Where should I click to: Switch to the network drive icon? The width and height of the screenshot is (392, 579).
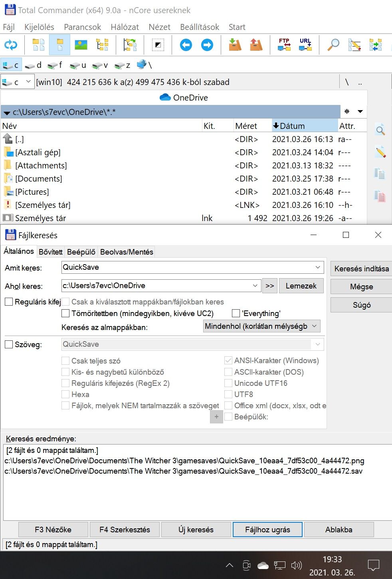[x=142, y=65]
